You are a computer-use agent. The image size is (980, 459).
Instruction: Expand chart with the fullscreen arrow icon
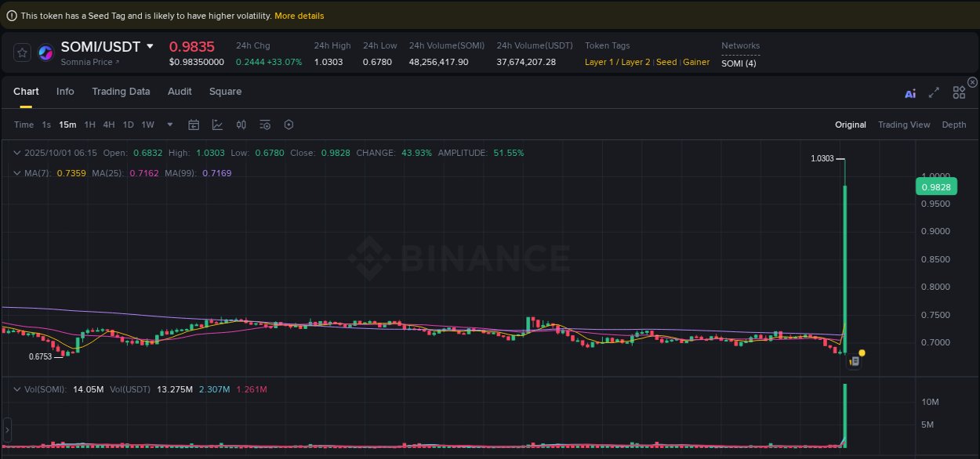(x=934, y=92)
